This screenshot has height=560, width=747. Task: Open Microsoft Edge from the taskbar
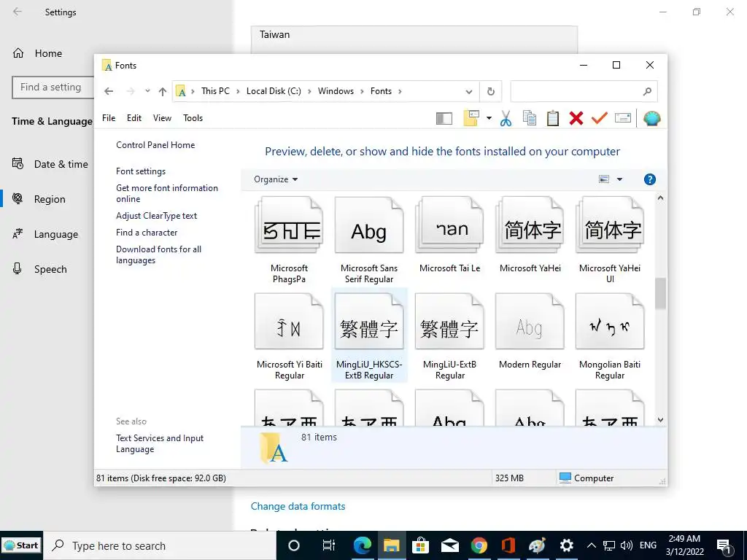click(362, 545)
